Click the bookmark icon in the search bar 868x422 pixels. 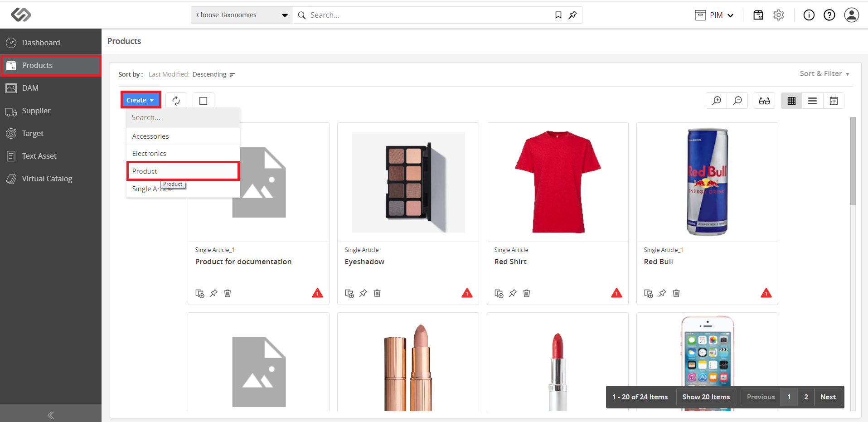[x=558, y=15]
